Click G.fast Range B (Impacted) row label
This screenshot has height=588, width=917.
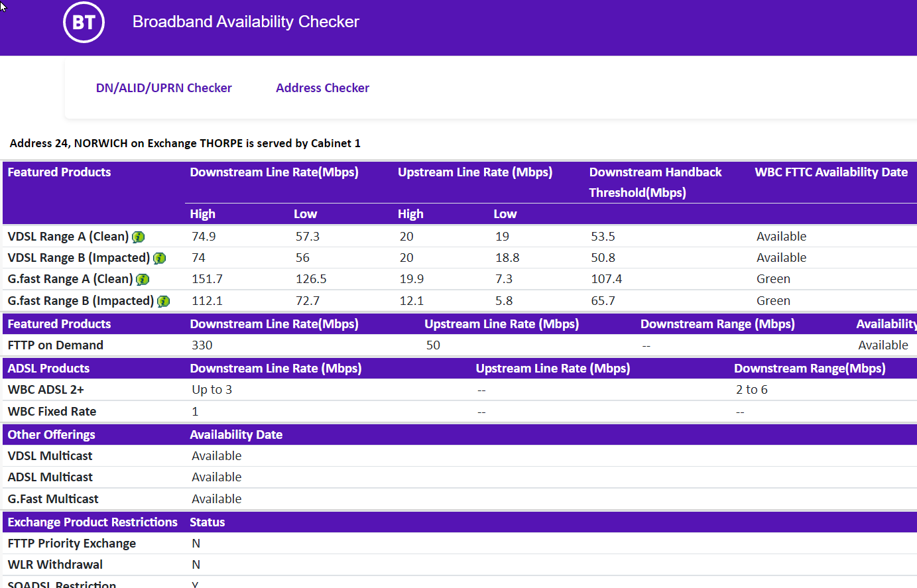(81, 301)
